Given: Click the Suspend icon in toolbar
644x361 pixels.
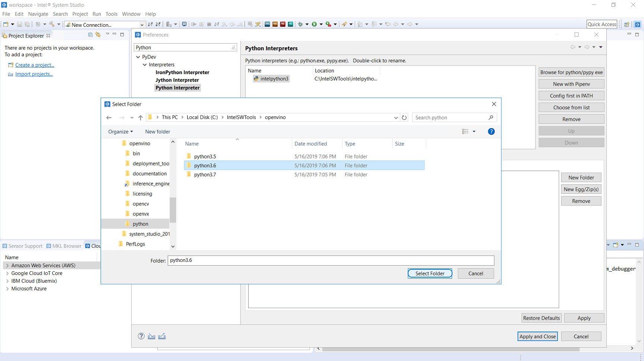Looking at the screenshot, I should pyautogui.click(x=202, y=24).
